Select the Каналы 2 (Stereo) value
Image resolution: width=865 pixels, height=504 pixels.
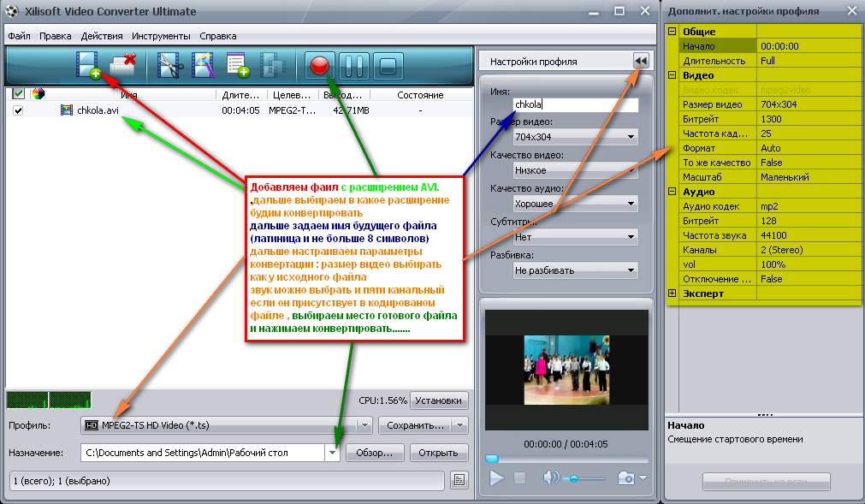coord(809,250)
